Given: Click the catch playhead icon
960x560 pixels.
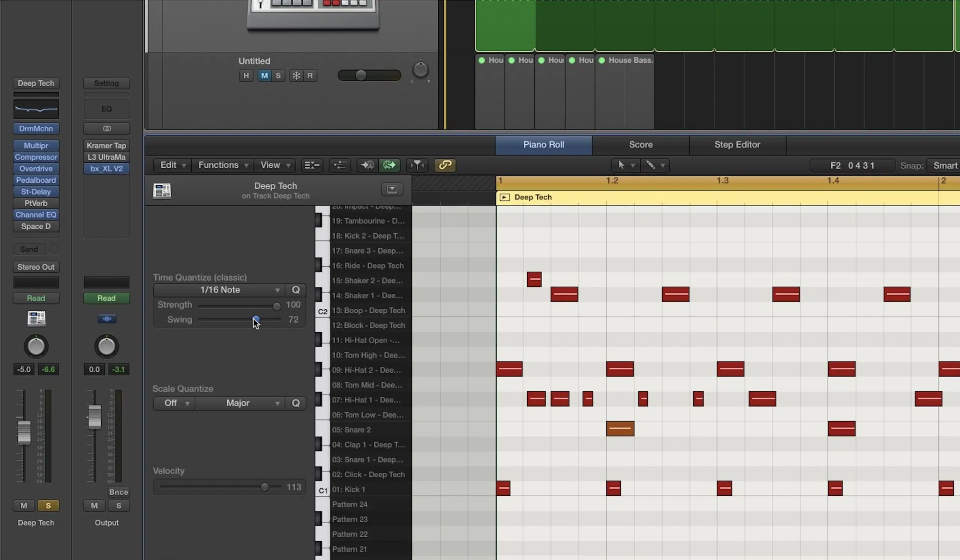Looking at the screenshot, I should pyautogui.click(x=366, y=165).
